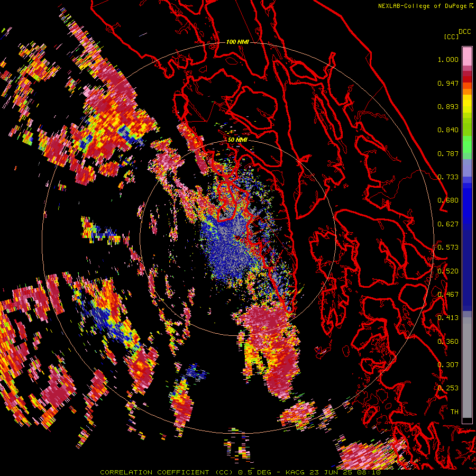This screenshot has width=476, height=476.
Task: Select the 0.947 scale value
Action: coord(448,83)
